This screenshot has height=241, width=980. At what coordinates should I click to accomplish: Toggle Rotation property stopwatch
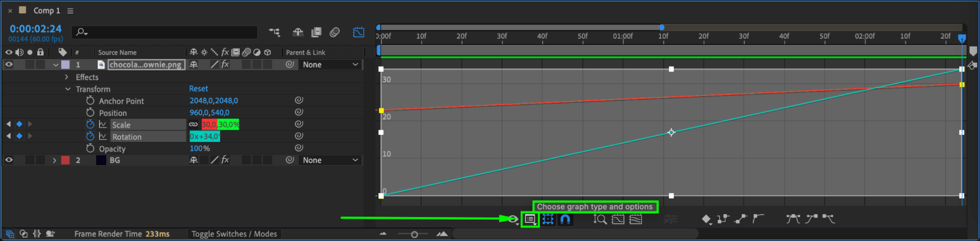point(90,136)
